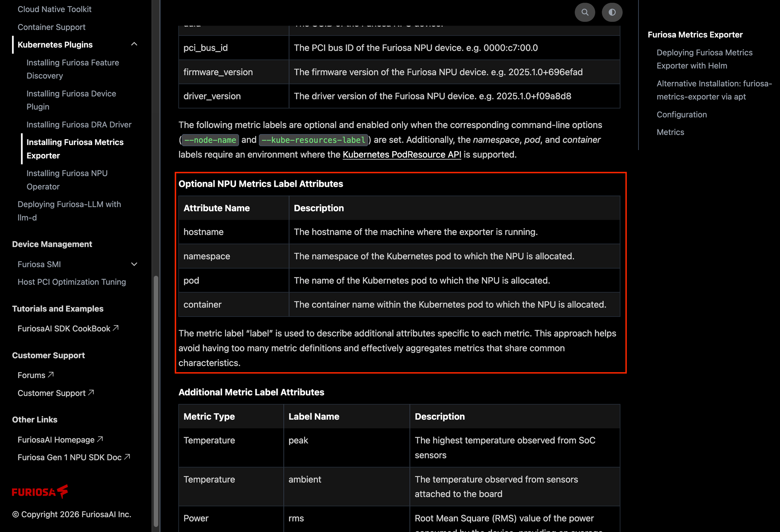Screen dimensions: 780x532
Task: Jump to the Metrics section in contents
Action: coord(670,132)
